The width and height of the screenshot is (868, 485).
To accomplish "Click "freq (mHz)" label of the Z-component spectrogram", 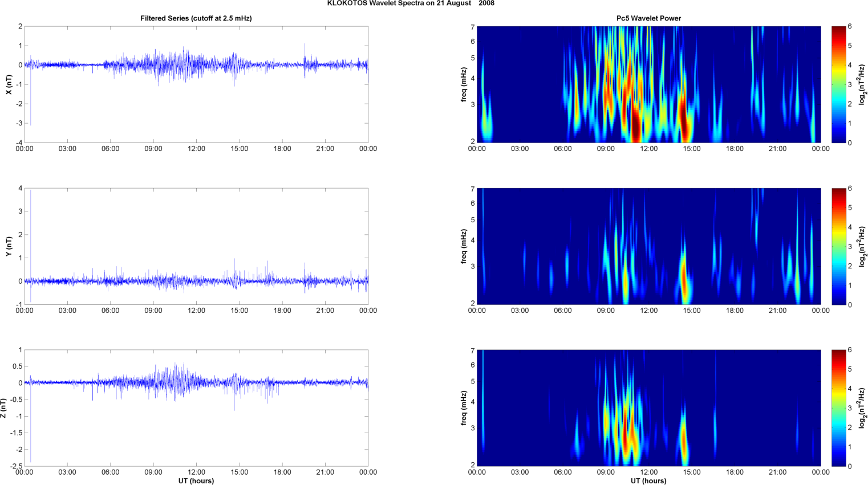I will [x=464, y=408].
